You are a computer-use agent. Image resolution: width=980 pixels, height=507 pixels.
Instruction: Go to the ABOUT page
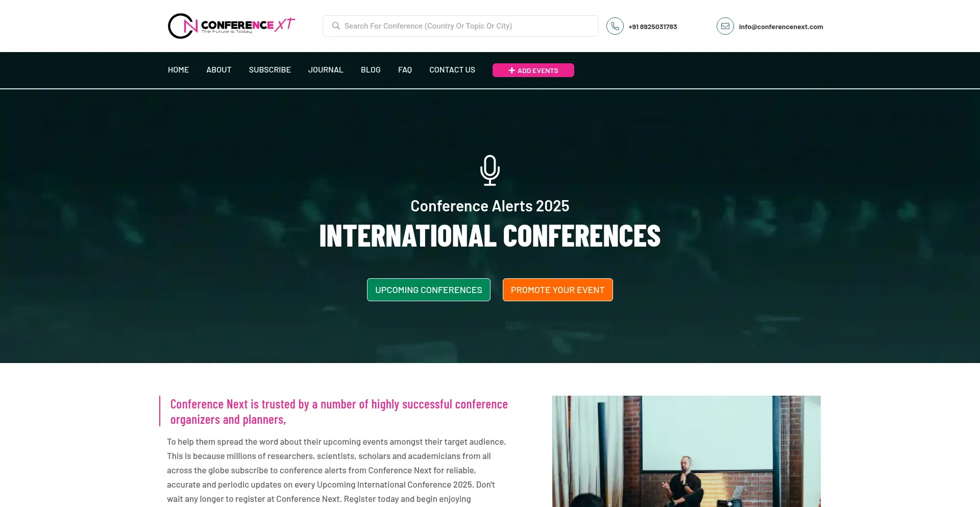tap(219, 70)
